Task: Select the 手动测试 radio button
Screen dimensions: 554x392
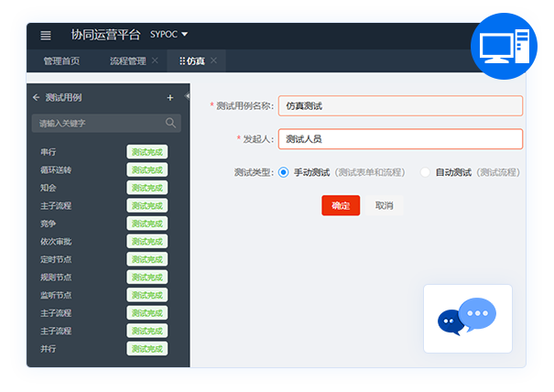Action: point(283,172)
